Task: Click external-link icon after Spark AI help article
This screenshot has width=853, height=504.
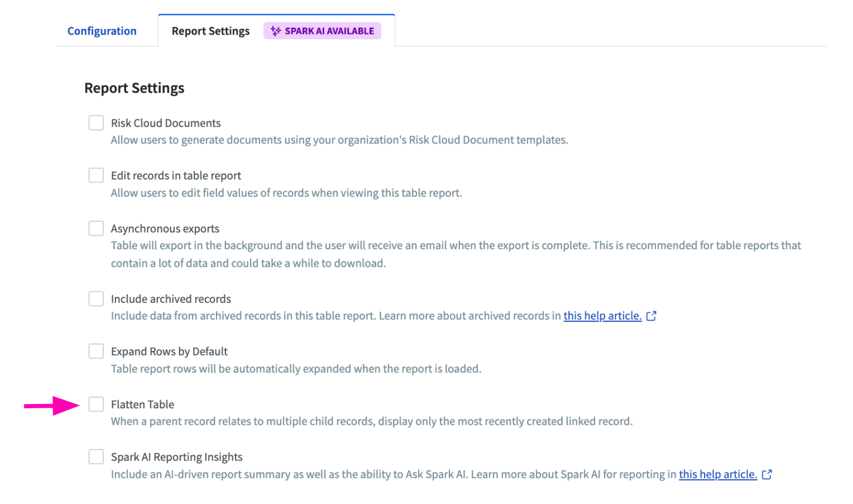Action: (766, 474)
